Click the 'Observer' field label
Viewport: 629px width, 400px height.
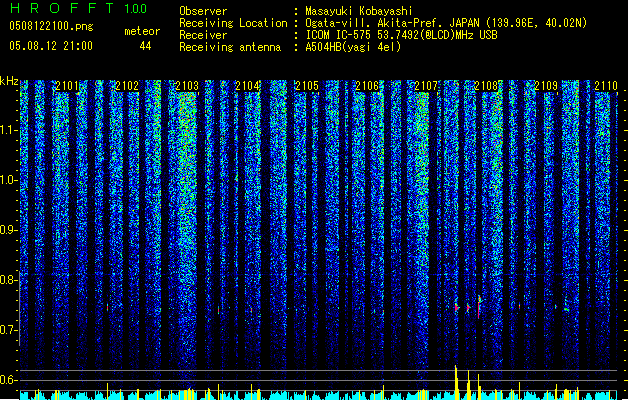click(x=203, y=11)
